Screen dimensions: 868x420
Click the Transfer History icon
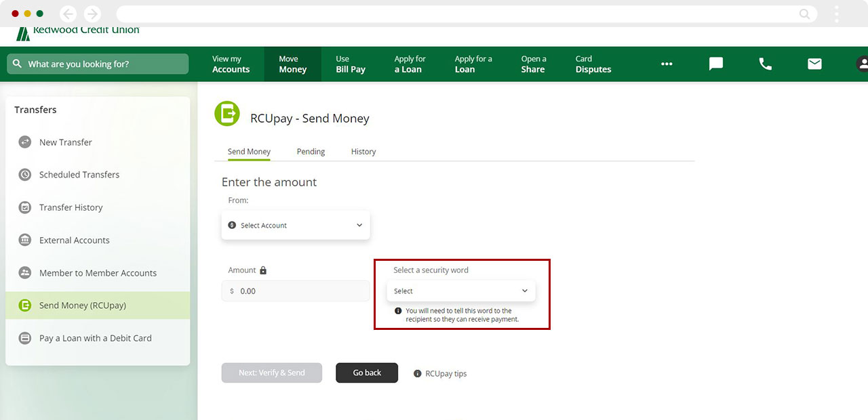point(25,207)
